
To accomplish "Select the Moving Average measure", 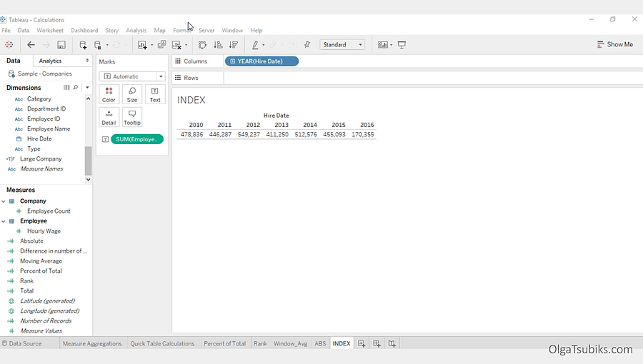I will pos(41,261).
